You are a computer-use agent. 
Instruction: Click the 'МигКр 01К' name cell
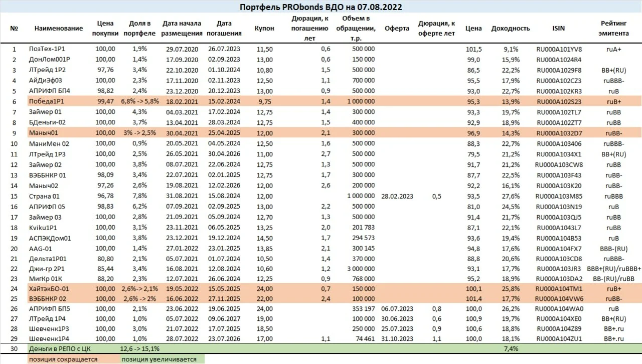pyautogui.click(x=46, y=279)
